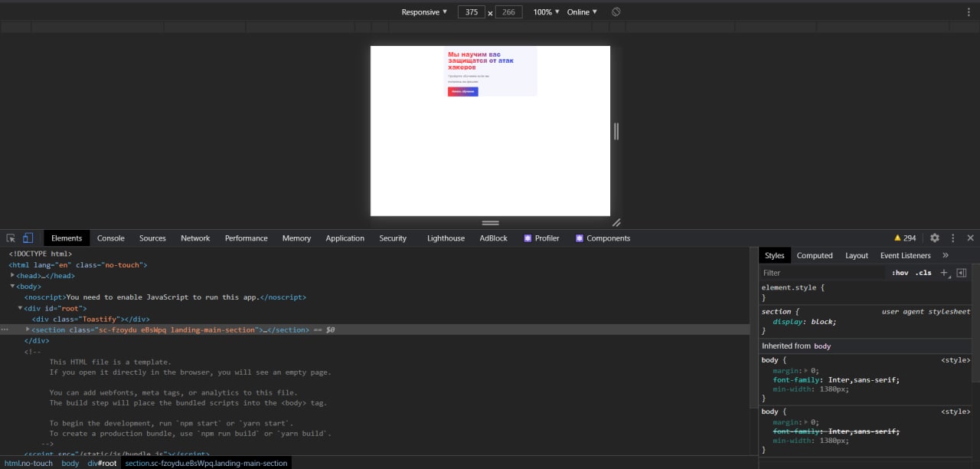Click the Profiler extension tab
Image resolution: width=980 pixels, height=469 pixels.
coord(541,238)
